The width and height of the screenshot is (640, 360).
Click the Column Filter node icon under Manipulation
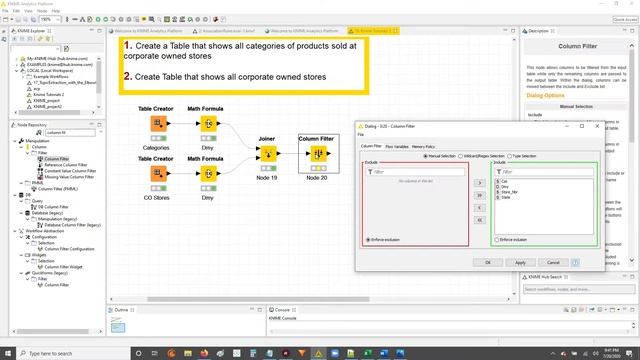pyautogui.click(x=40, y=159)
